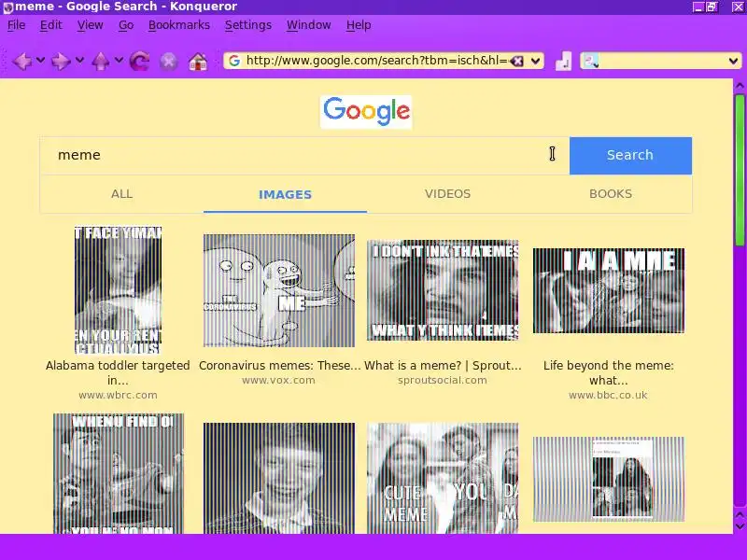This screenshot has width=747, height=560.
Task: Open the Go menu
Action: click(126, 25)
